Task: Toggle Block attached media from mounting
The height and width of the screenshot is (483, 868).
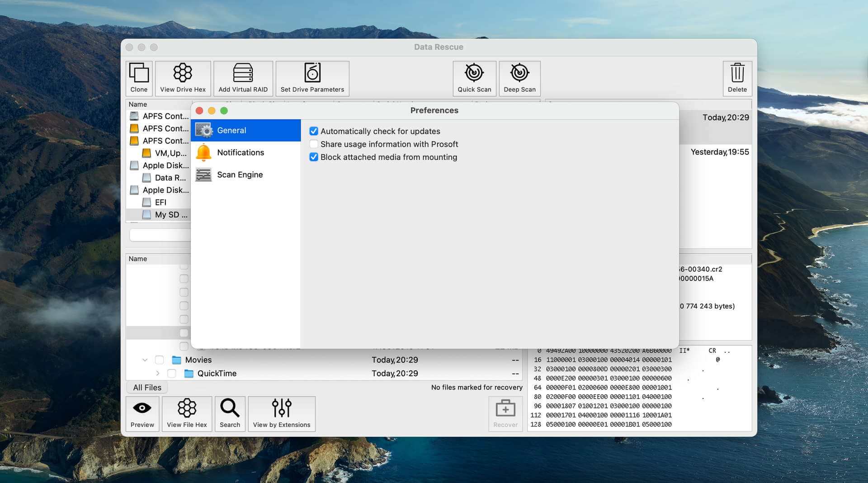Action: (314, 157)
